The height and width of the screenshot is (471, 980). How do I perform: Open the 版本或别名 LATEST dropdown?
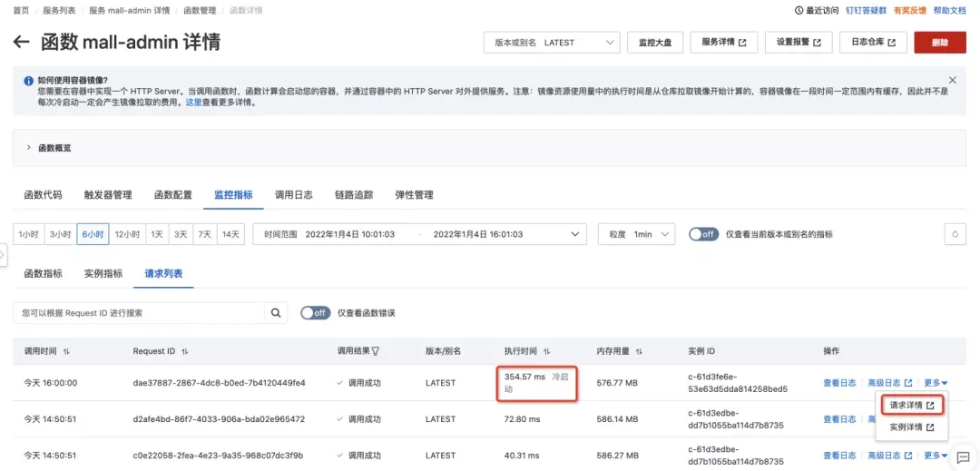[552, 43]
